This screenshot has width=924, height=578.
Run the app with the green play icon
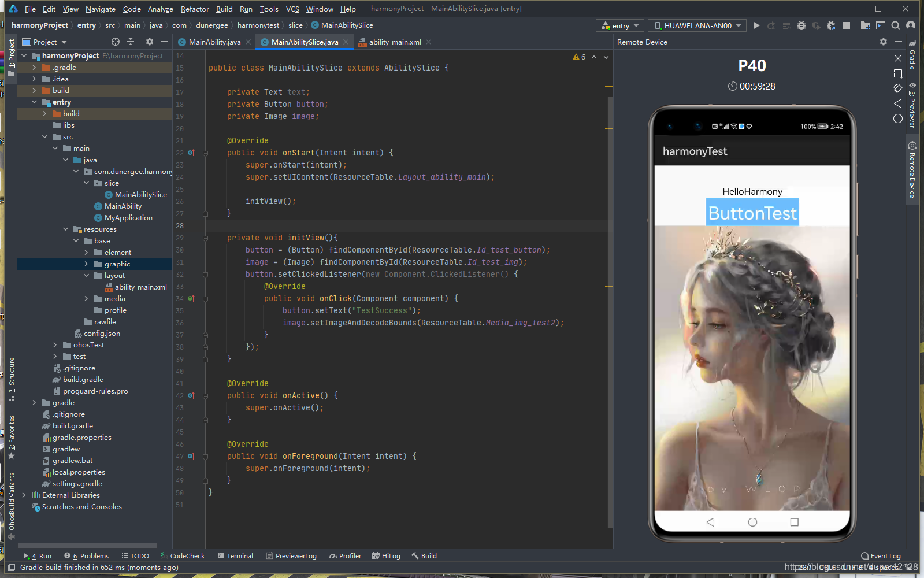pyautogui.click(x=756, y=25)
